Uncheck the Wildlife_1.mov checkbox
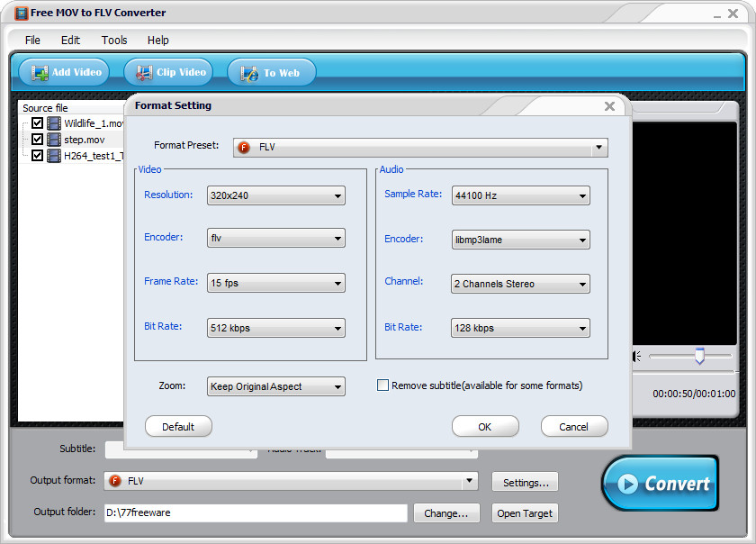Screen dimensions: 756x544 [37, 123]
